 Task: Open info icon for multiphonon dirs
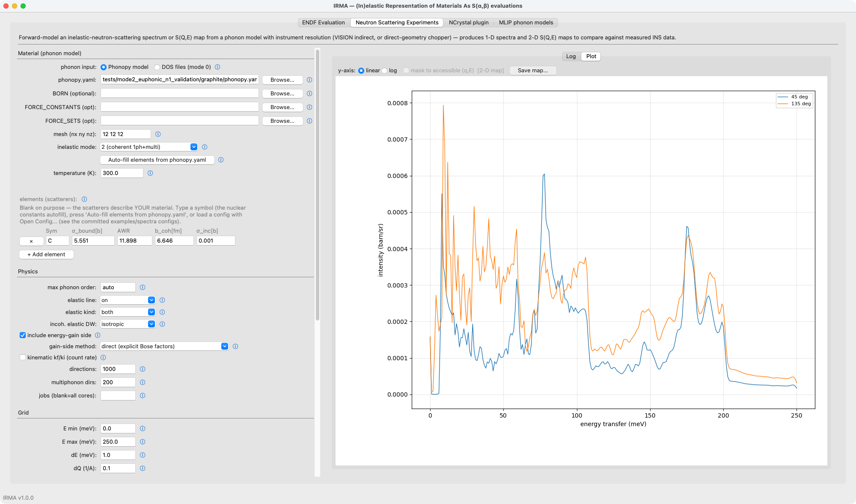[143, 382]
